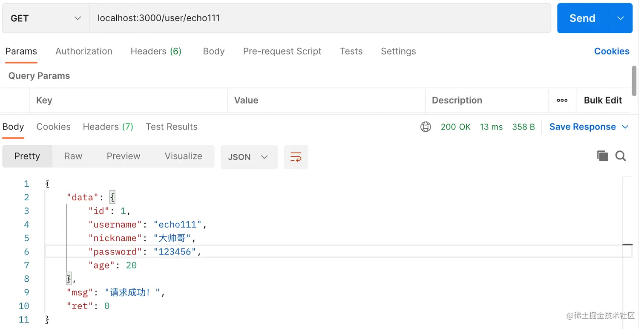Viewport: 644px width, 329px height.
Task: Open search in response body
Action: [x=621, y=156]
